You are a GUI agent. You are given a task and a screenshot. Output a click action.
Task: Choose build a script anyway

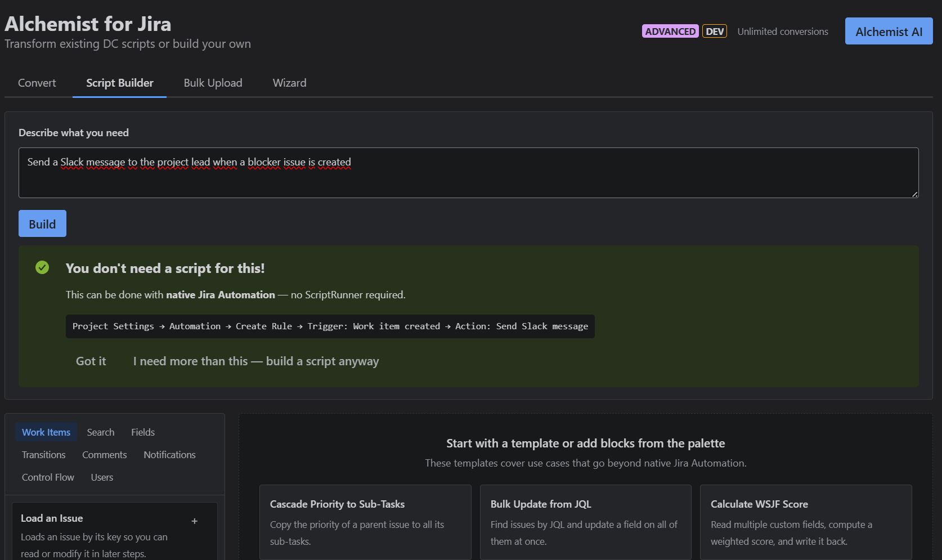256,361
